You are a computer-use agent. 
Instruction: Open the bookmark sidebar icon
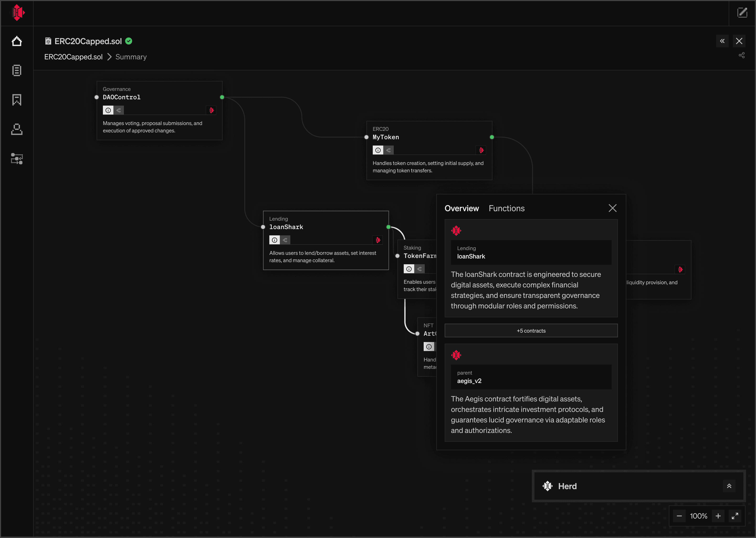[17, 100]
